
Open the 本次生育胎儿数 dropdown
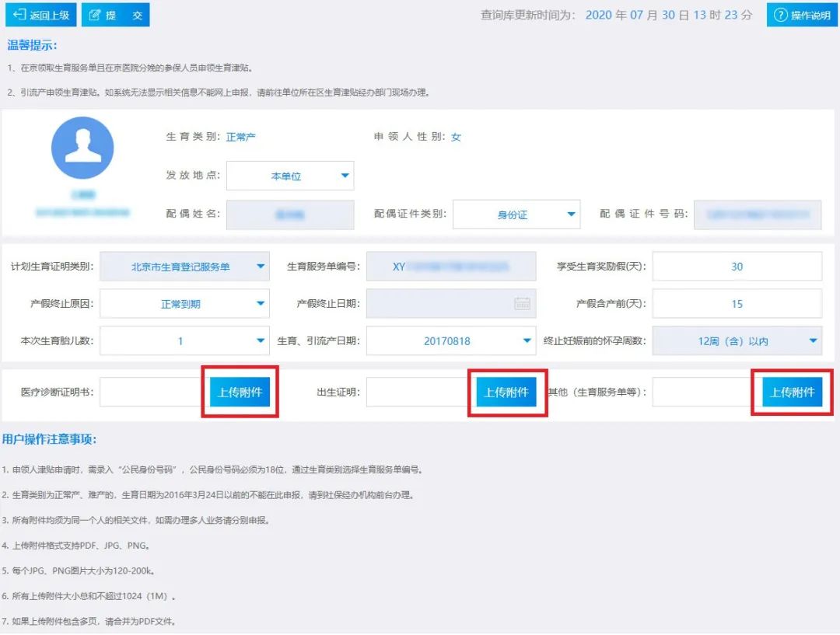click(x=184, y=341)
